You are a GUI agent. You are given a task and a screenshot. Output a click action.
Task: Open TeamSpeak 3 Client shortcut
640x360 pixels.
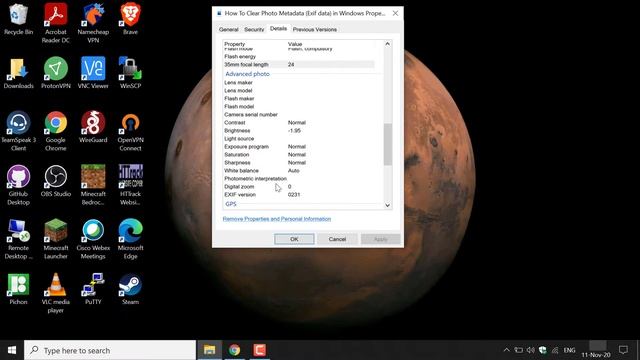coord(18,131)
